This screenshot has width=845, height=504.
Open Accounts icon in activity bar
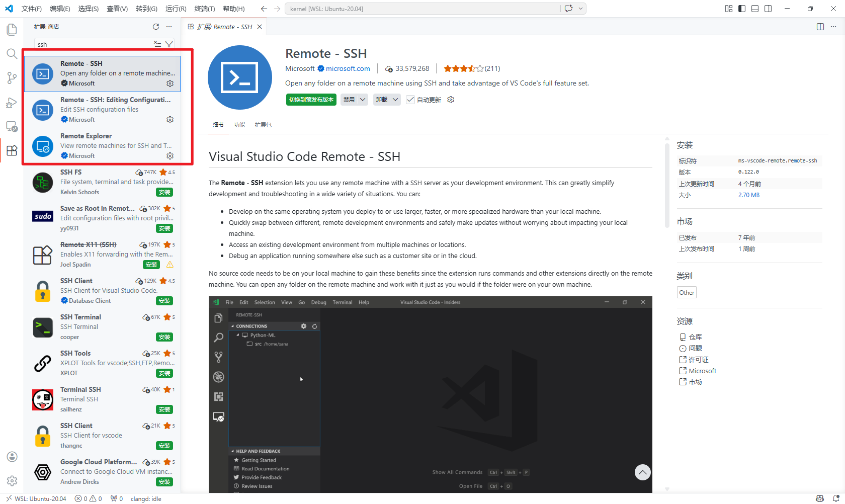pyautogui.click(x=12, y=457)
